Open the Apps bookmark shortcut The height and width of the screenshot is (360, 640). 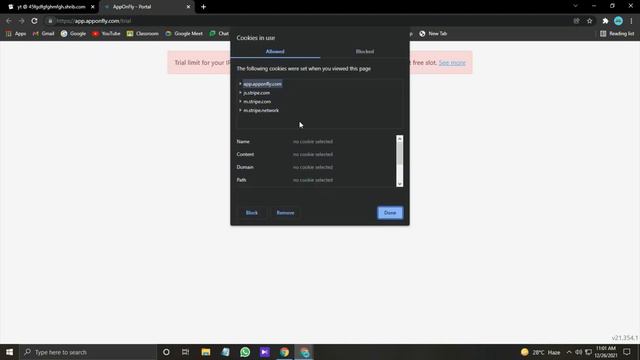point(16,33)
